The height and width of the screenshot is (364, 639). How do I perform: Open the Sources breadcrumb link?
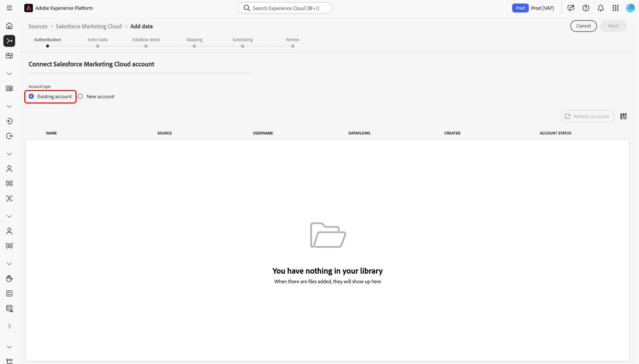[38, 26]
